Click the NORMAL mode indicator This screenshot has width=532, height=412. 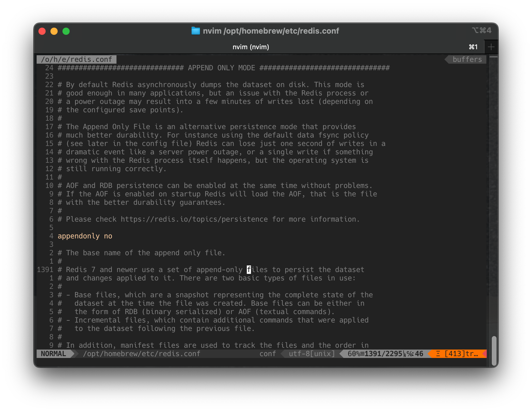coord(53,354)
